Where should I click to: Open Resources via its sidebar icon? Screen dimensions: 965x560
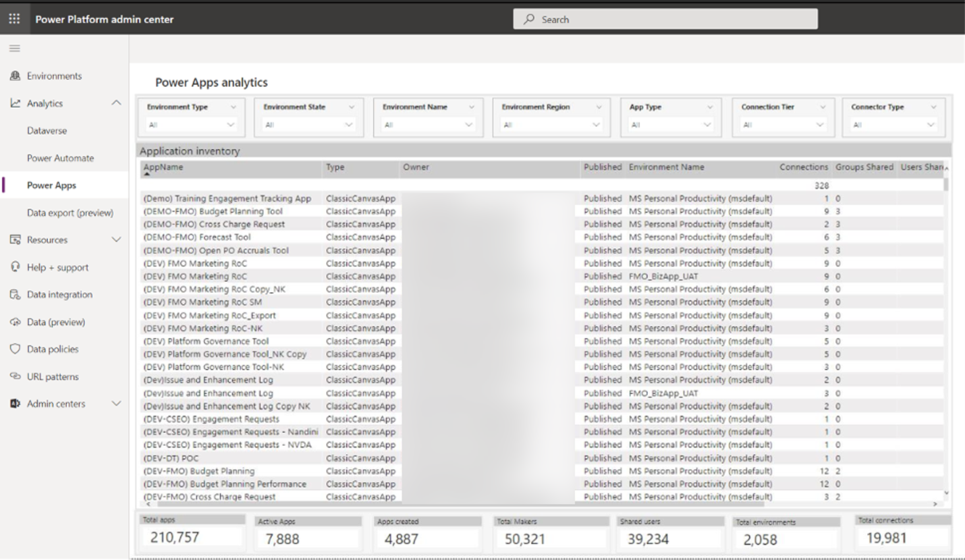click(x=15, y=240)
